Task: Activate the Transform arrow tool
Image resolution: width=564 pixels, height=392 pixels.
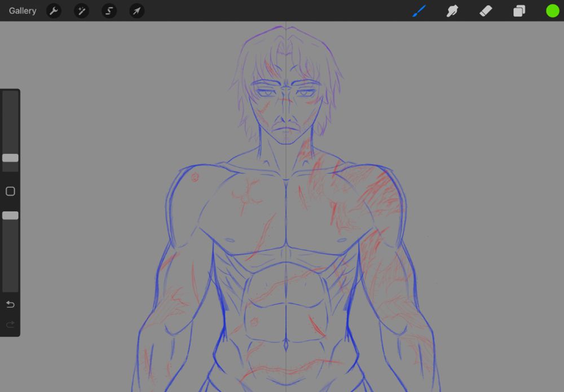Action: pos(136,11)
